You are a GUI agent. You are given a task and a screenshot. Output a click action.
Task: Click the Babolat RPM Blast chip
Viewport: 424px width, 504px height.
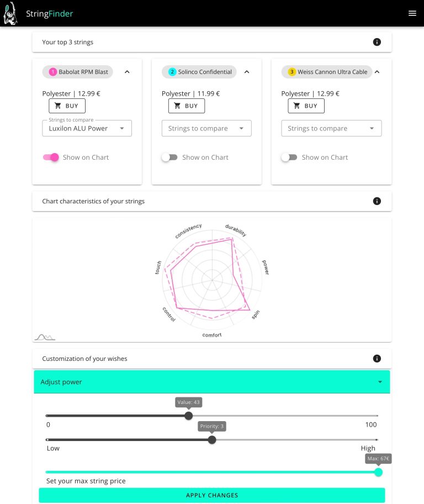tap(78, 72)
